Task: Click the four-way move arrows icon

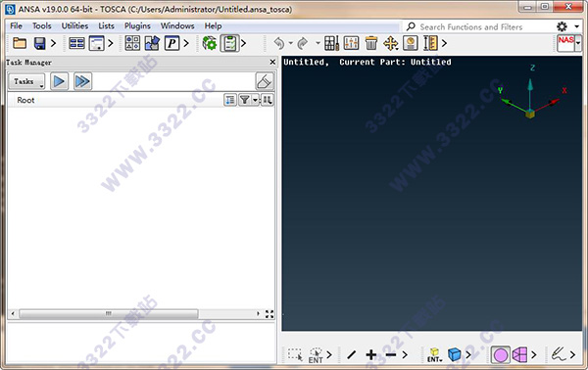Action: (391, 43)
